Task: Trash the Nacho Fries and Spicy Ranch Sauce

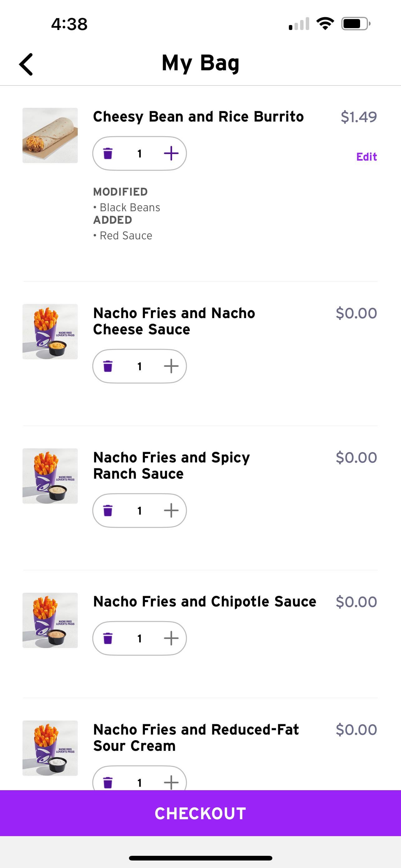Action: pos(108,511)
